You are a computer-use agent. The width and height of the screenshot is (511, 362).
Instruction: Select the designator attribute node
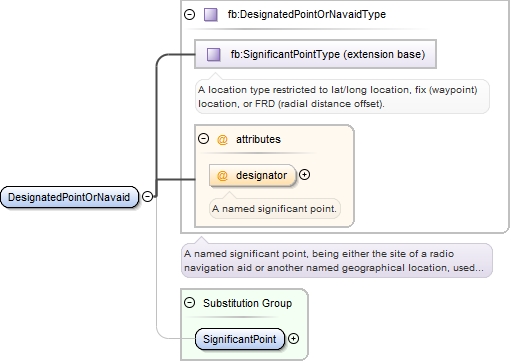(x=253, y=175)
